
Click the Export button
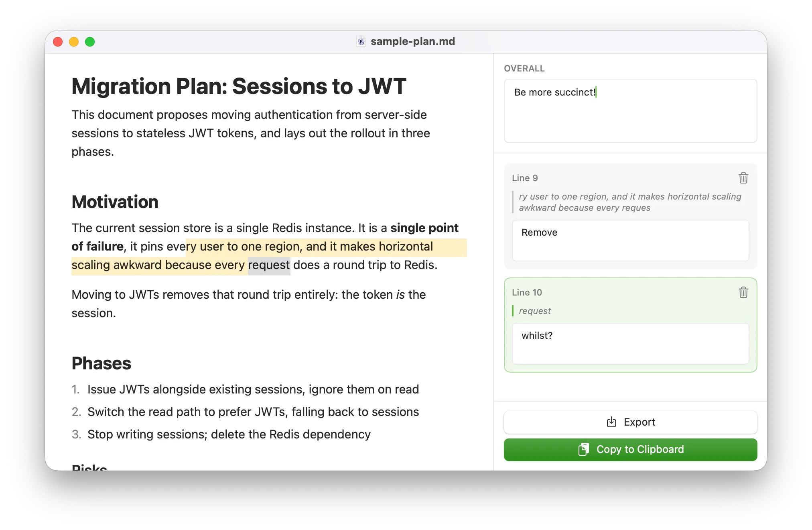click(630, 422)
